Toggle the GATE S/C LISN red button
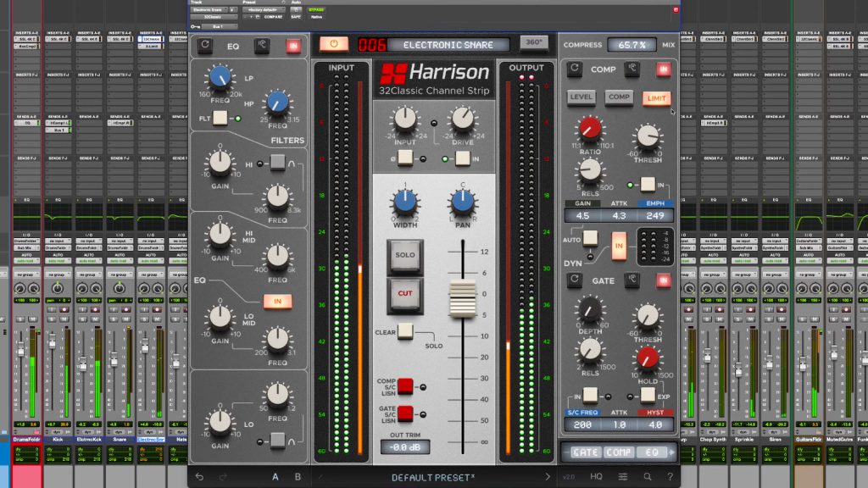Screen dimensions: 868x488 click(x=405, y=413)
